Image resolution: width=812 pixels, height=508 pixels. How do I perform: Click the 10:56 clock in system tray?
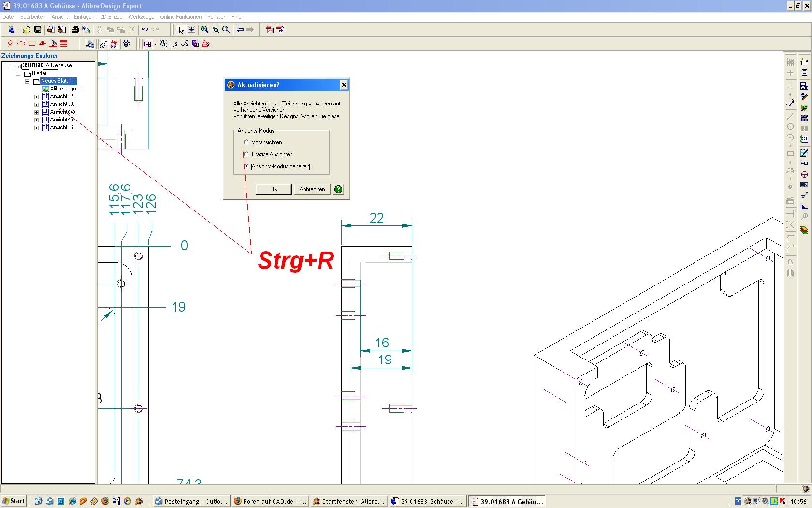pyautogui.click(x=798, y=501)
